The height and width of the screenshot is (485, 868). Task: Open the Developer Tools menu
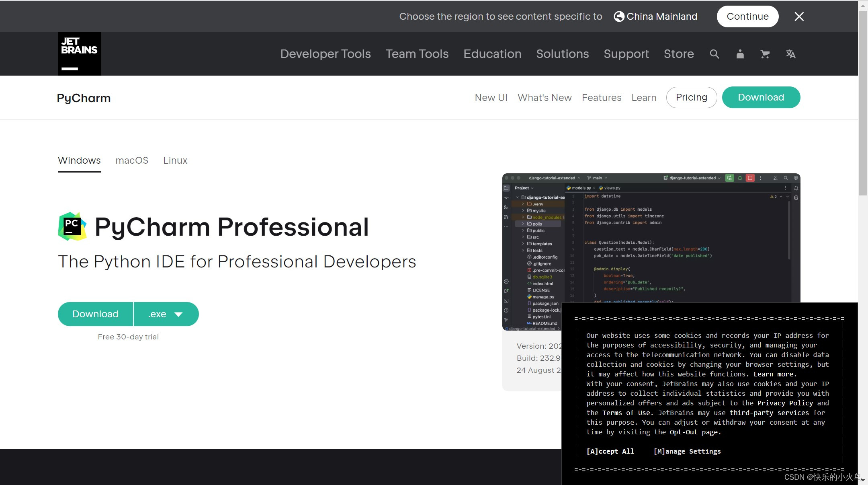point(325,54)
